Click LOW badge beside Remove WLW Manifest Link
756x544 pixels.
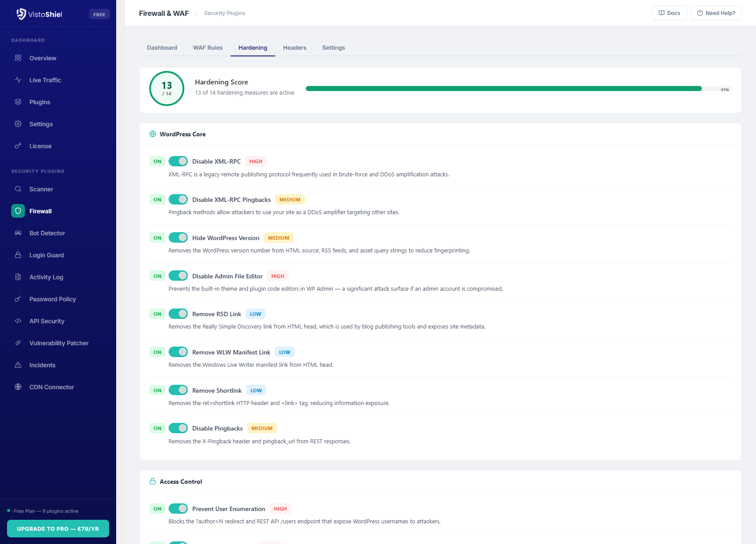(x=285, y=352)
